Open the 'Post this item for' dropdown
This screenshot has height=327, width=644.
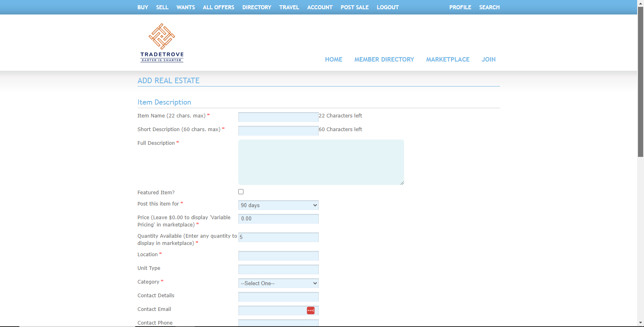[278, 205]
